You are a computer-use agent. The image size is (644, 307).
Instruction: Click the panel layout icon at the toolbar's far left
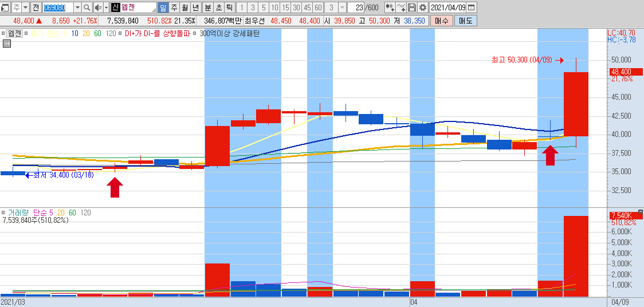click(x=5, y=7)
